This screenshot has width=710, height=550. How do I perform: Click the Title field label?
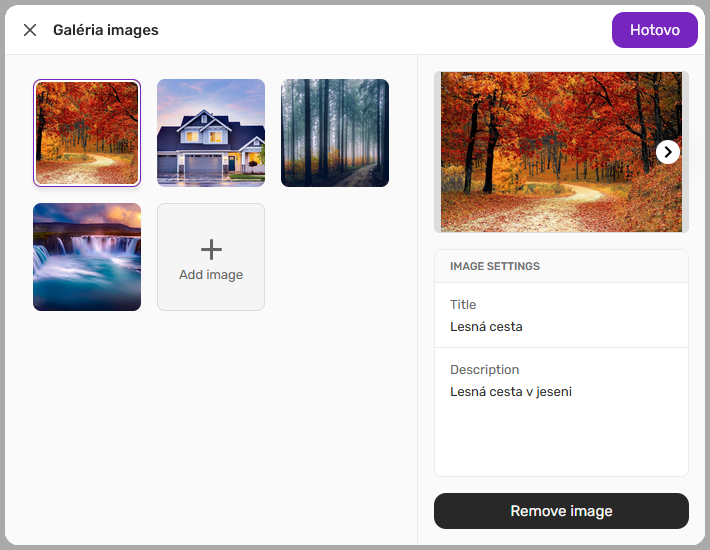[463, 305]
